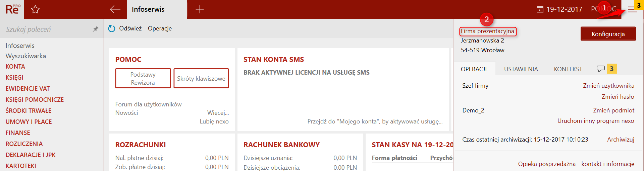
Task: Click the Demo_2 entity label
Action: [473, 110]
